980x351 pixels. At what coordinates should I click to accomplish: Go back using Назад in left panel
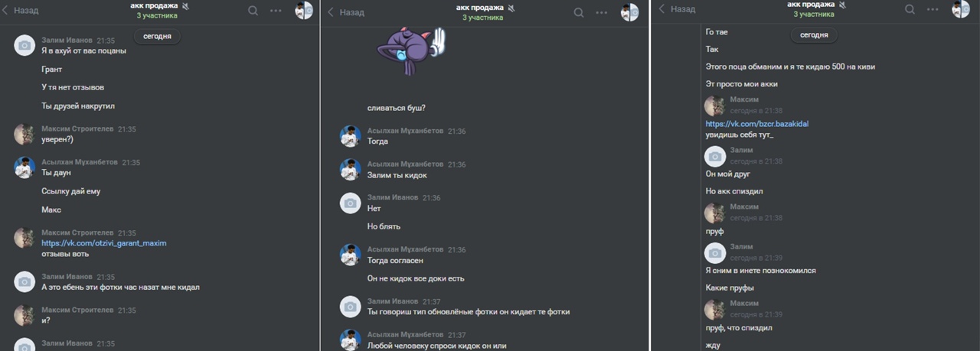click(21, 11)
